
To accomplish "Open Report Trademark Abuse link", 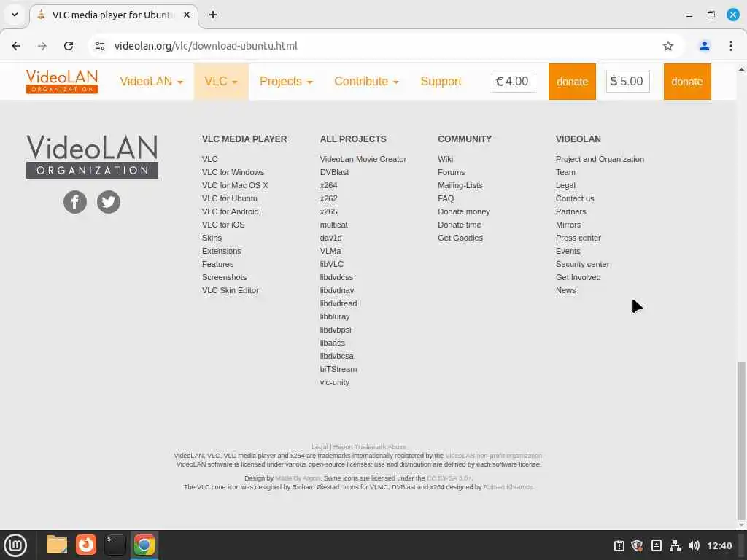I will click(x=369, y=447).
